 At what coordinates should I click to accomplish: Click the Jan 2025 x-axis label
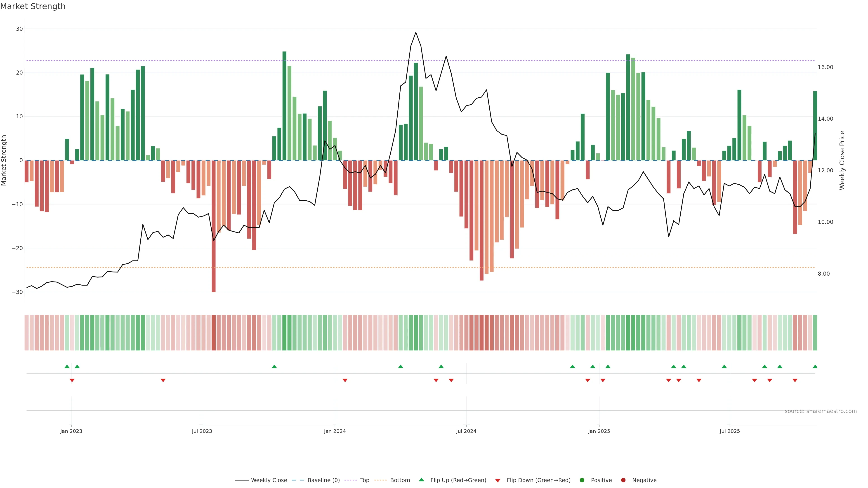click(x=599, y=431)
